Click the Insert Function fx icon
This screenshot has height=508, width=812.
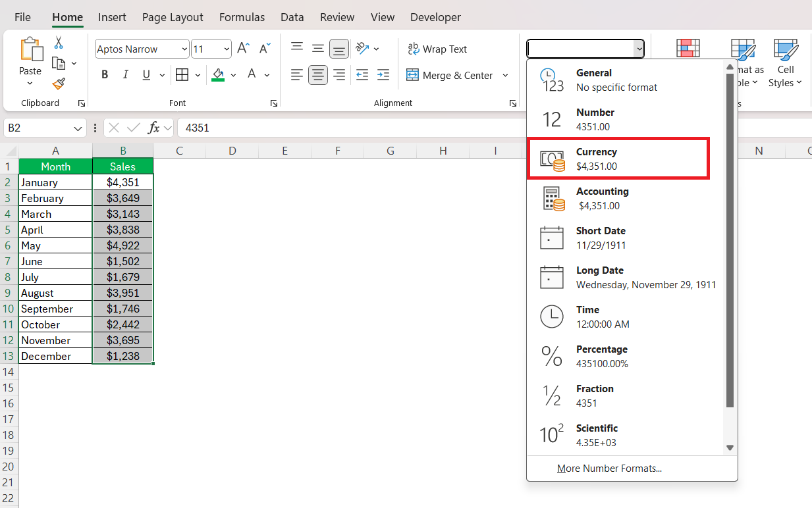point(153,128)
